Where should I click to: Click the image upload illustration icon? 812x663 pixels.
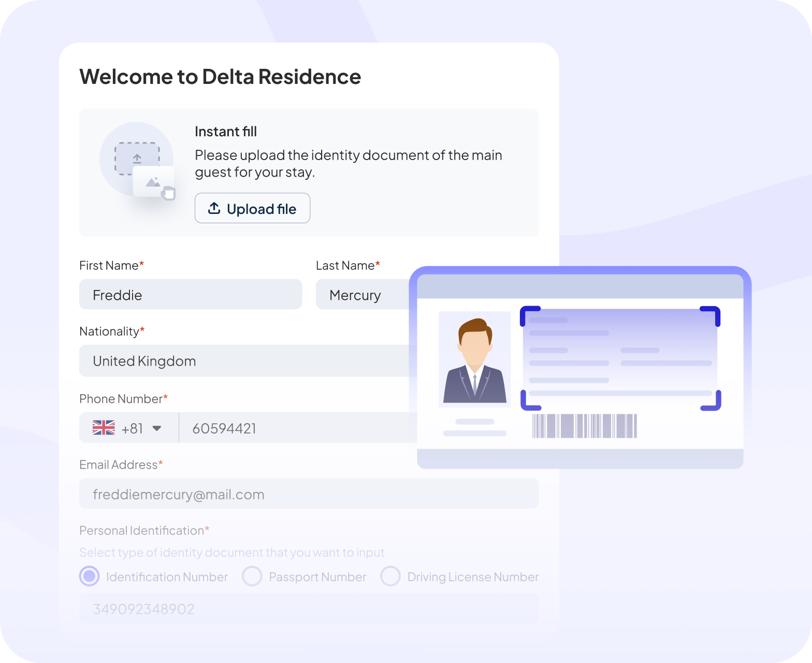137,160
